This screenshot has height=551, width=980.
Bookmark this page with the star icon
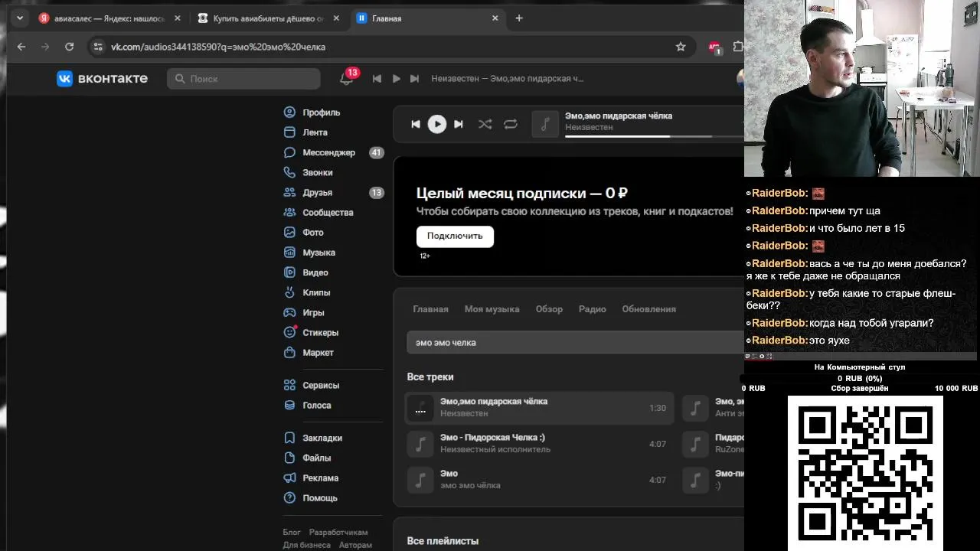(x=681, y=47)
